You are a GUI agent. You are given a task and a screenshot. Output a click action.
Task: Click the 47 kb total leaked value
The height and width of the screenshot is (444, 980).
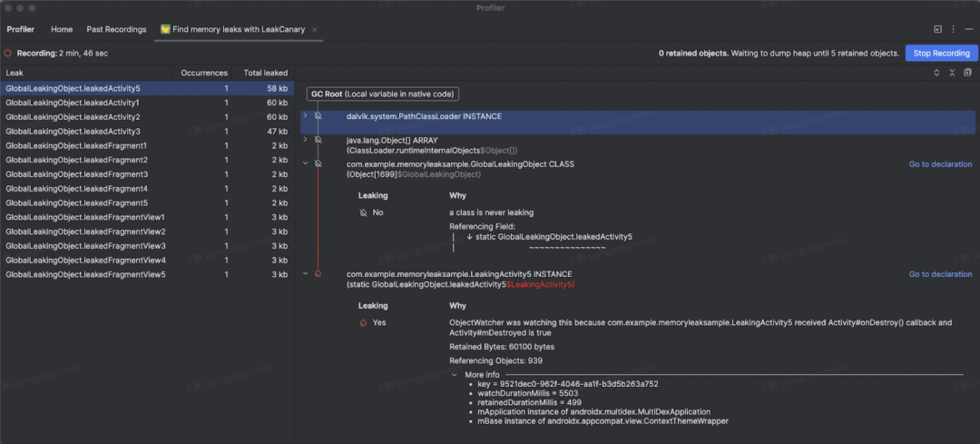click(x=277, y=132)
